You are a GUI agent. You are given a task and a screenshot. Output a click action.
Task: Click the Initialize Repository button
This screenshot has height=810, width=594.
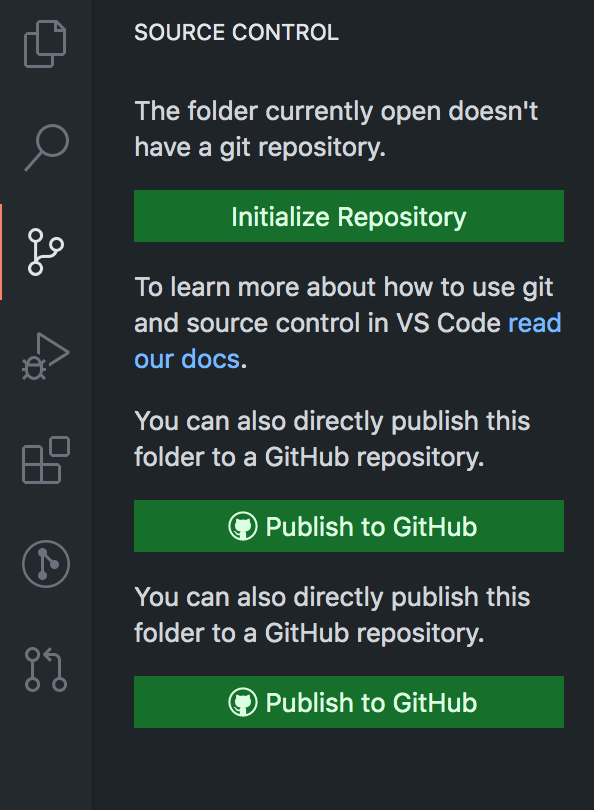point(348,215)
